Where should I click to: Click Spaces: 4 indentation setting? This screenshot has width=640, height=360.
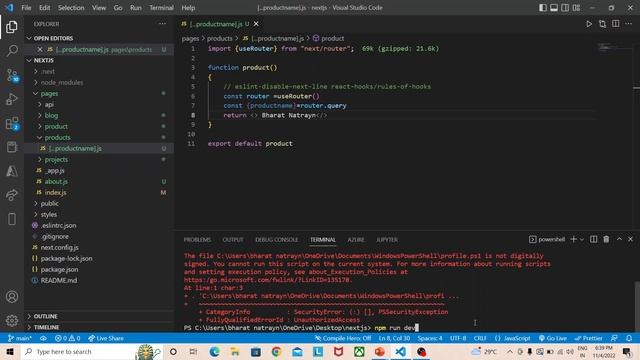click(429, 338)
